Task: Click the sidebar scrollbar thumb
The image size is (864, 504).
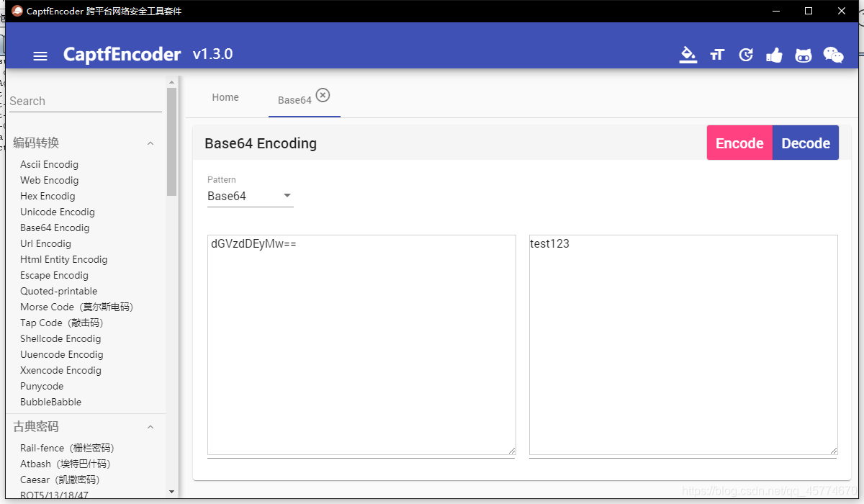Action: coord(171,142)
